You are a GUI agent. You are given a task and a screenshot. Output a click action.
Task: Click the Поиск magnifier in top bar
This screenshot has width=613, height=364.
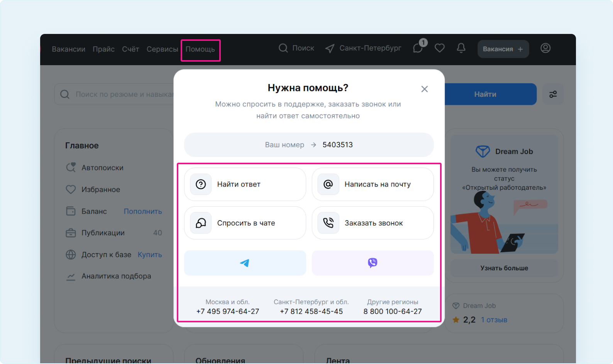(x=283, y=48)
